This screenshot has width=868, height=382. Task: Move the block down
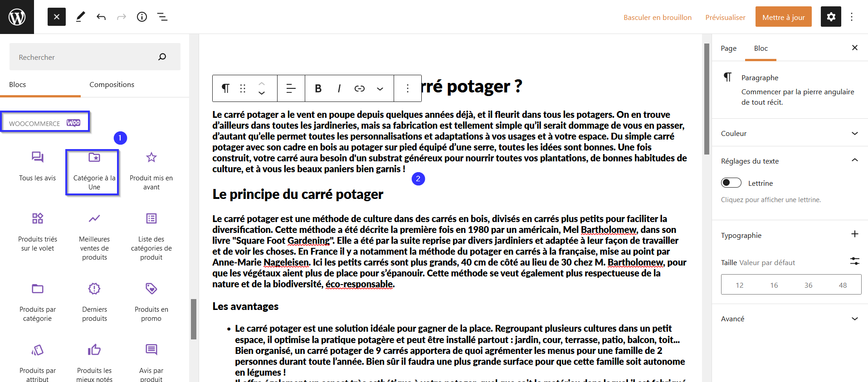click(262, 93)
